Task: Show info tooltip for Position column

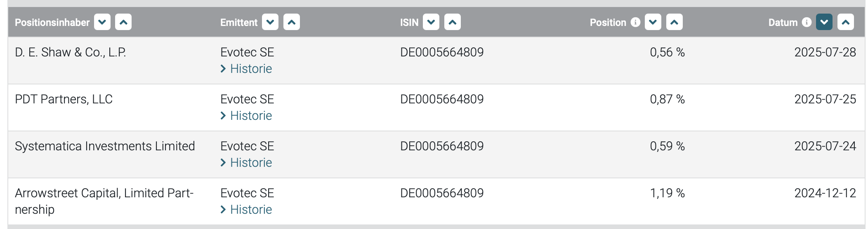Action: pyautogui.click(x=636, y=22)
